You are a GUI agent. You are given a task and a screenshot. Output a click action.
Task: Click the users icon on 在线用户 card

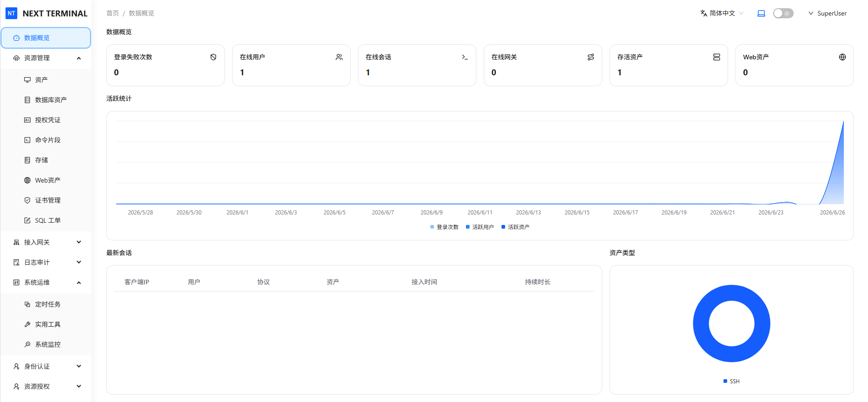click(339, 57)
